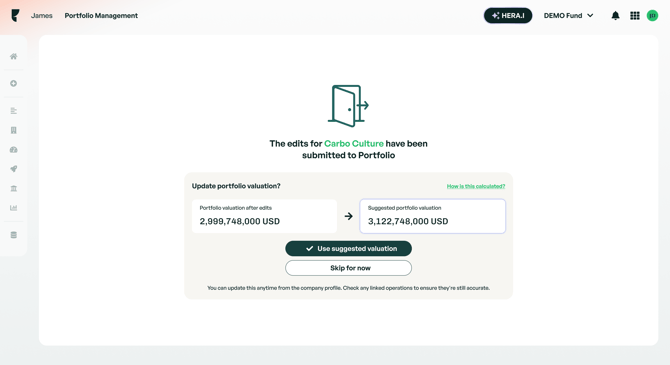The width and height of the screenshot is (670, 365).
Task: Open the building icon in sidebar
Action: [x=14, y=130]
